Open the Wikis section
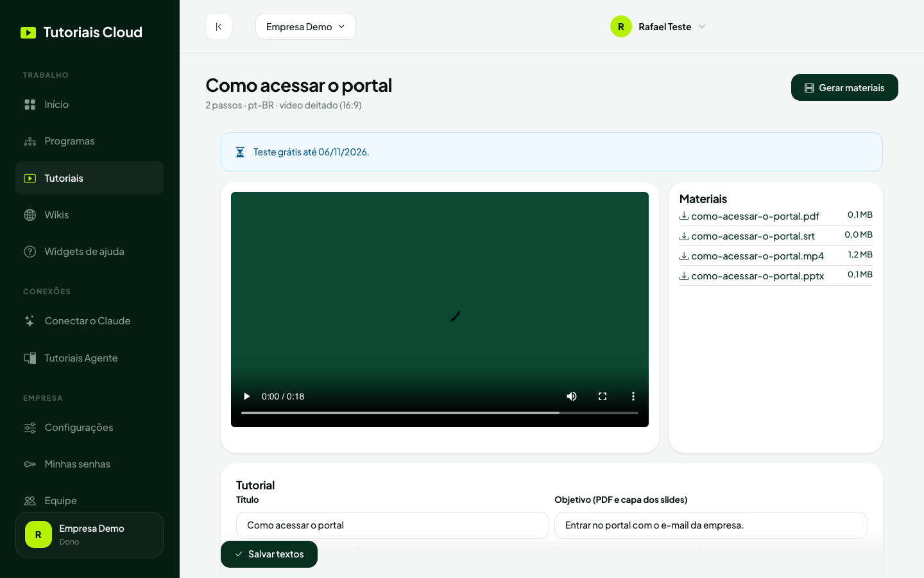 pos(89,215)
